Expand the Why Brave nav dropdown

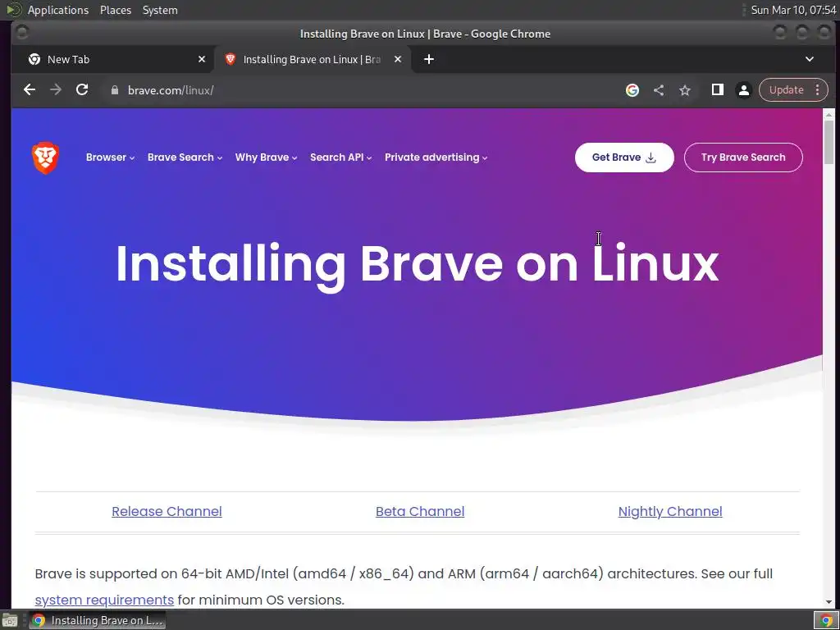point(267,157)
